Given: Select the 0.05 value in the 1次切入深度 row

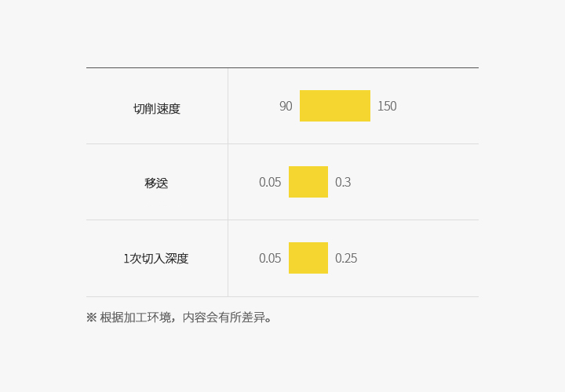Looking at the screenshot, I should click(x=270, y=259).
